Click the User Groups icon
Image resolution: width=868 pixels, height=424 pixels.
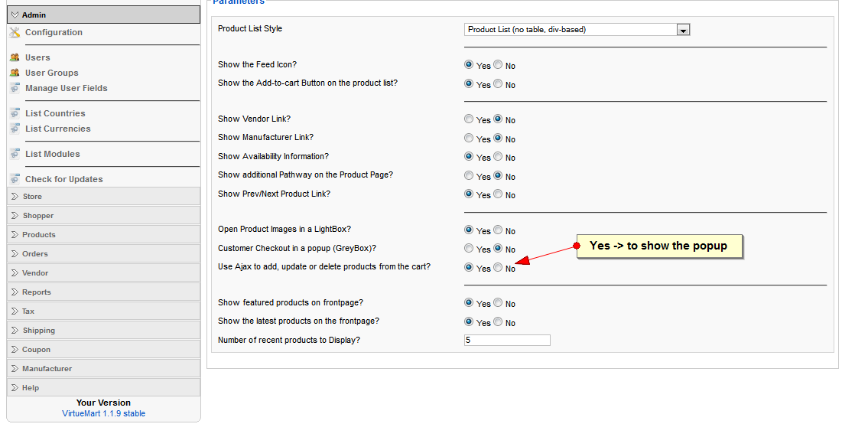(x=15, y=73)
